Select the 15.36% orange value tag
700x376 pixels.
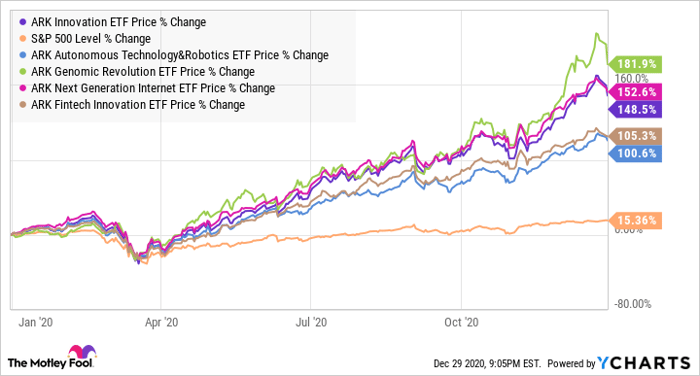point(635,221)
